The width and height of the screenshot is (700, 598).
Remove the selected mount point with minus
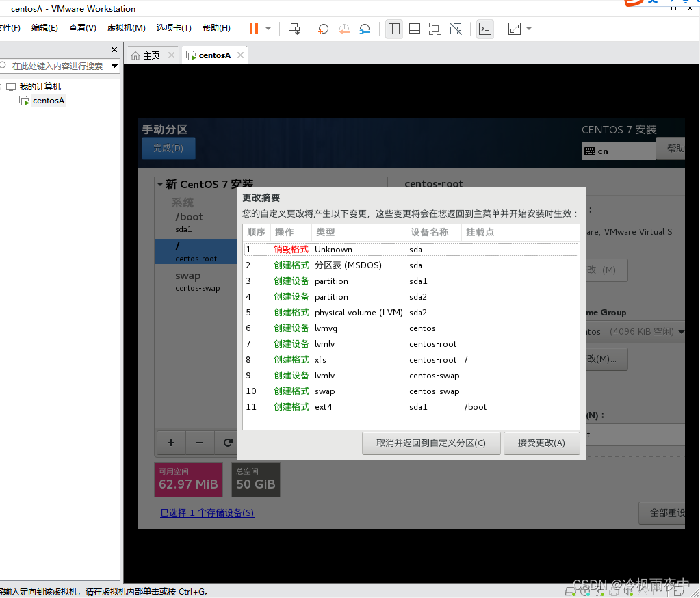coord(200,443)
